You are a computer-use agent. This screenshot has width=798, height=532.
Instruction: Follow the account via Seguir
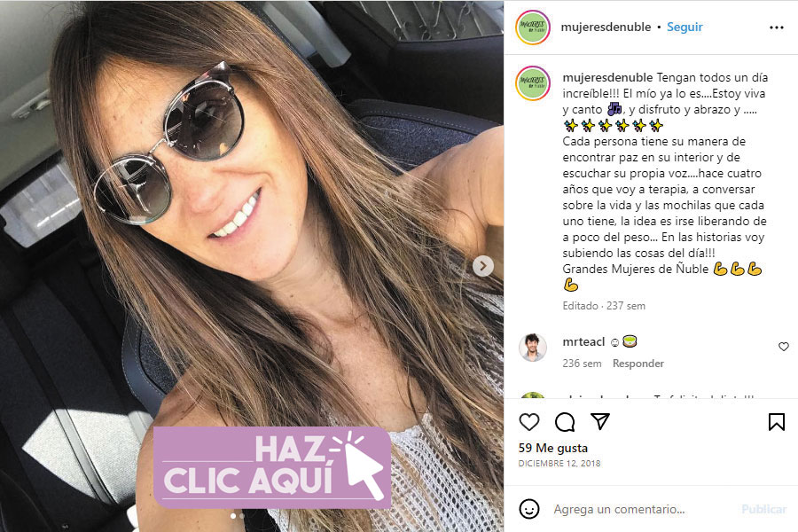coord(685,27)
